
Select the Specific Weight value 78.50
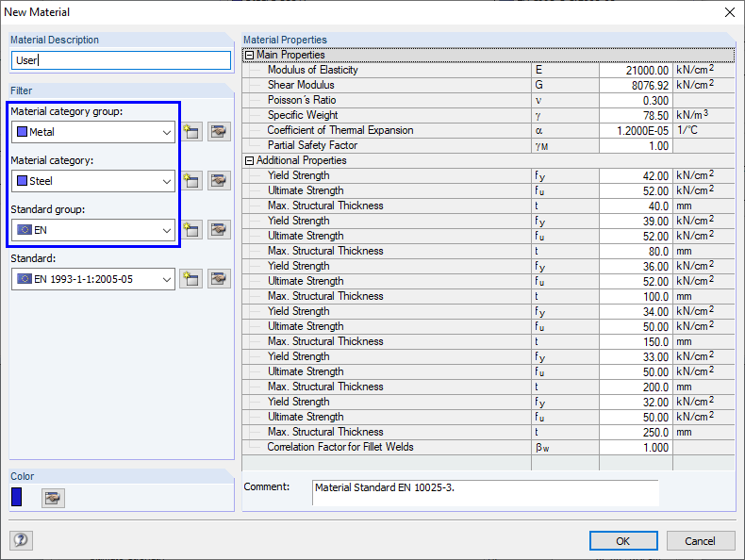coord(636,116)
